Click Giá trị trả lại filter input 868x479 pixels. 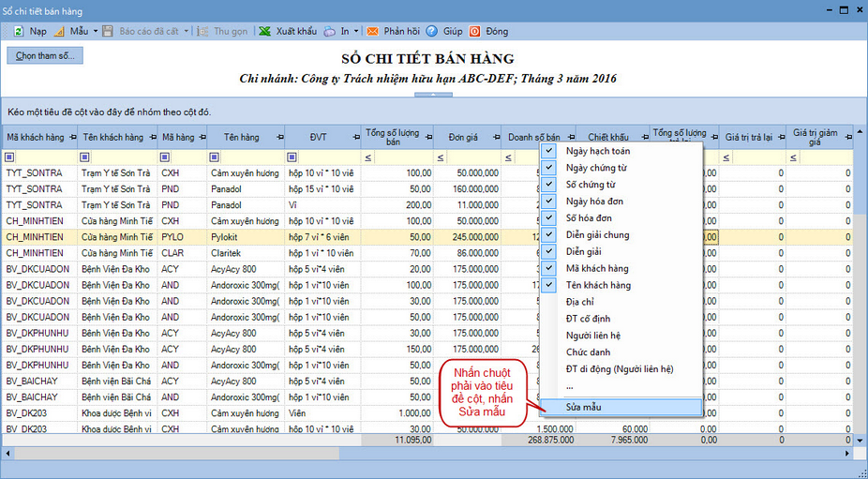click(x=757, y=158)
